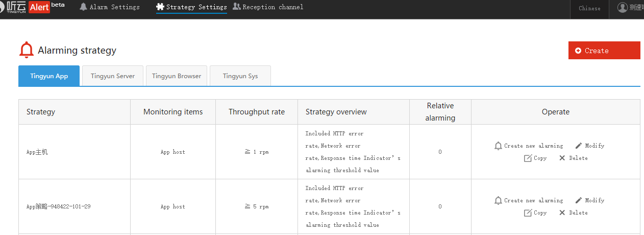This screenshot has height=235, width=644.
Task: Click the puzzle icon beside Strategy Settings
Action: coord(160,7)
